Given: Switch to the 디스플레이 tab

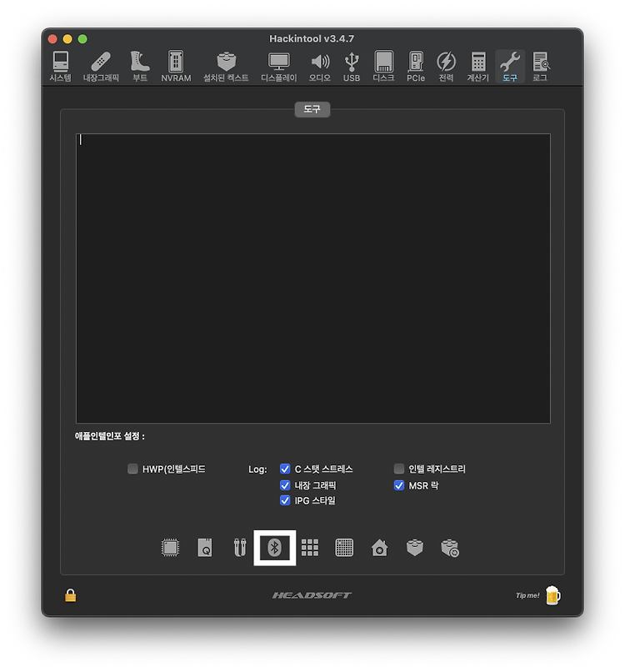Looking at the screenshot, I should click(x=279, y=67).
